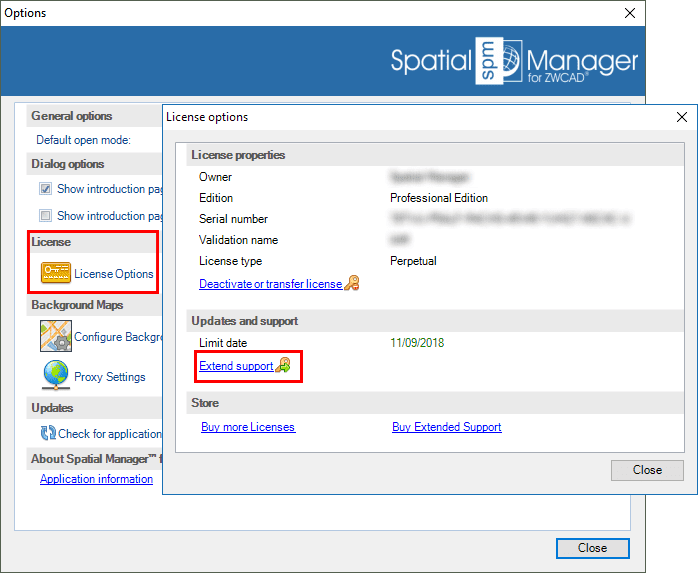Click key icon next to Extend support
This screenshot has width=698, height=573.
click(283, 367)
